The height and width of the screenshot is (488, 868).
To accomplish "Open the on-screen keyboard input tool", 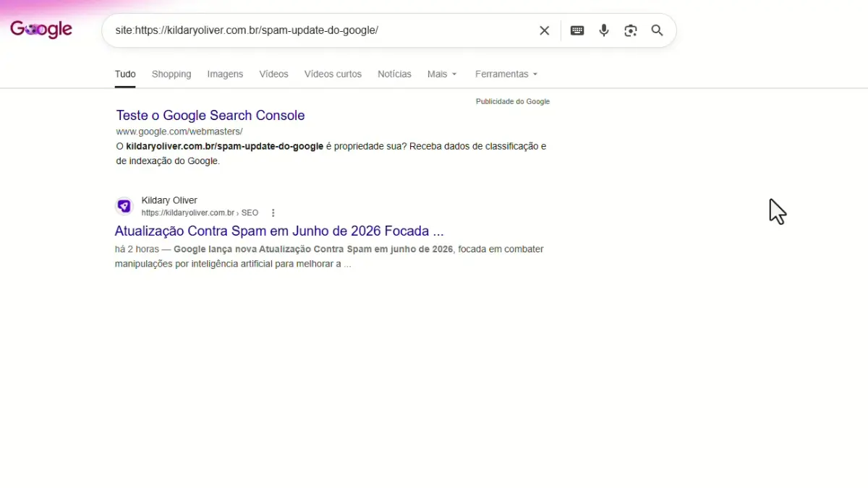I will click(577, 30).
